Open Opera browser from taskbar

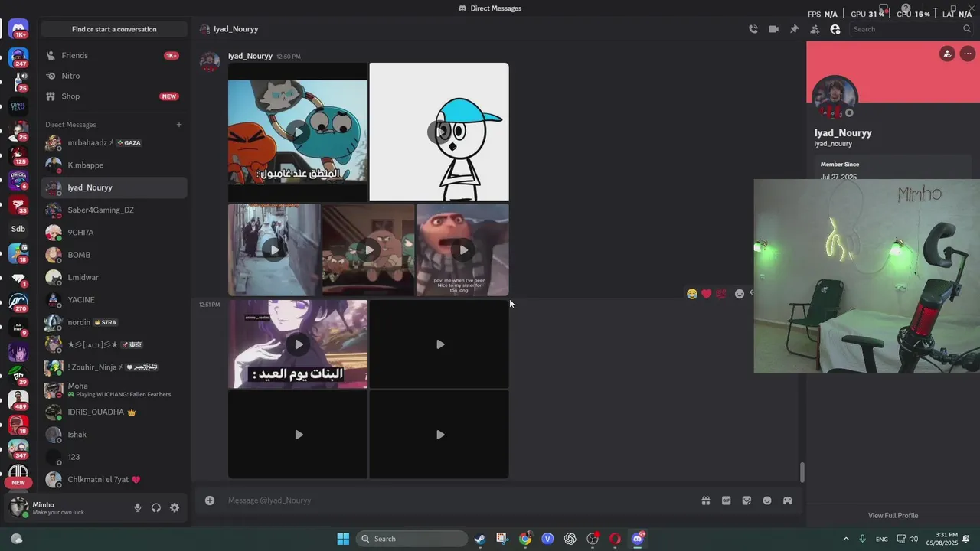coord(615,539)
